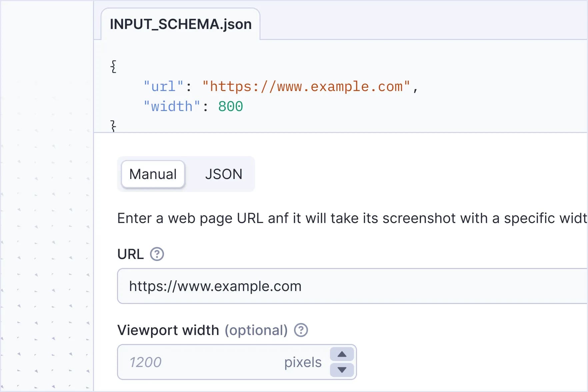588x392 pixels.
Task: Click the URL help question mark icon
Action: (x=157, y=254)
